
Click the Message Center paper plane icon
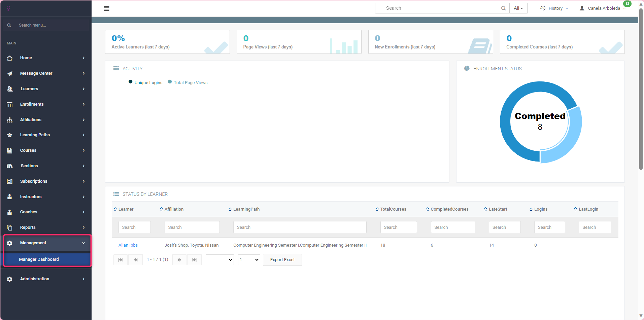click(x=10, y=73)
